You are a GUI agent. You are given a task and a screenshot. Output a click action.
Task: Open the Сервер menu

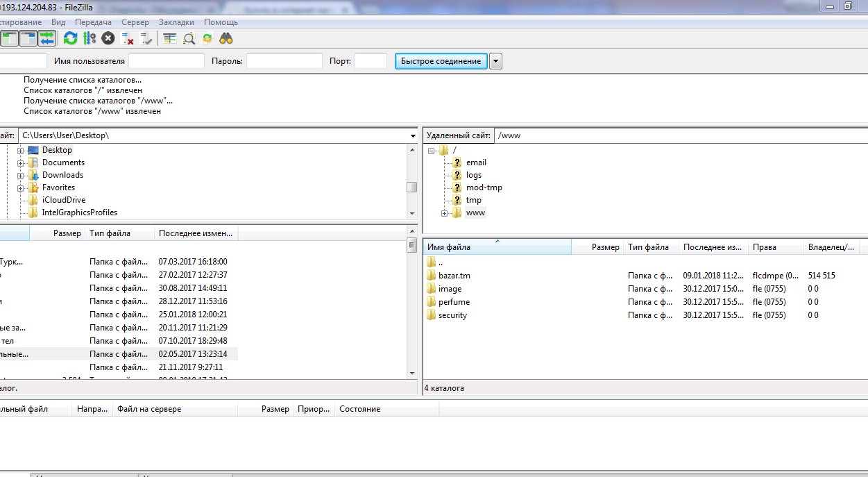click(135, 22)
